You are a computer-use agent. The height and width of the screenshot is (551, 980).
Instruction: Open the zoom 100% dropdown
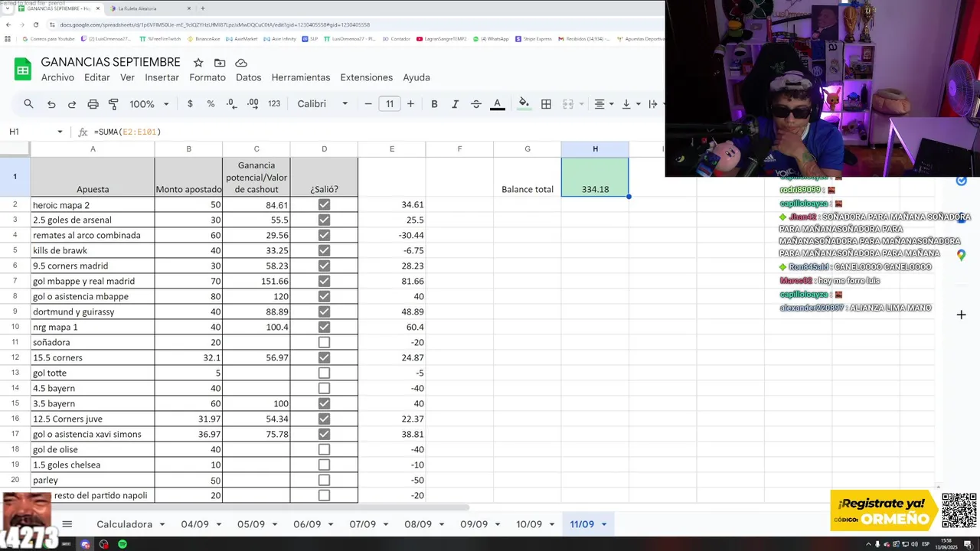pyautogui.click(x=149, y=104)
